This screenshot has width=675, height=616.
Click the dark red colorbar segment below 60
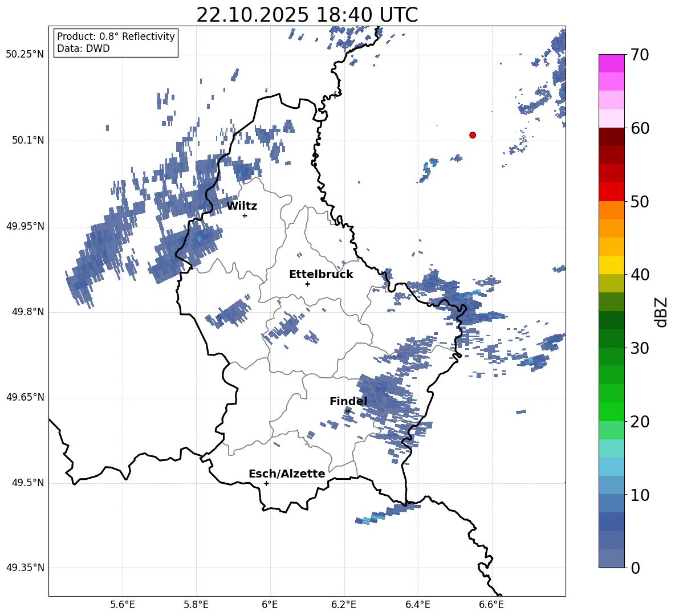[611, 137]
